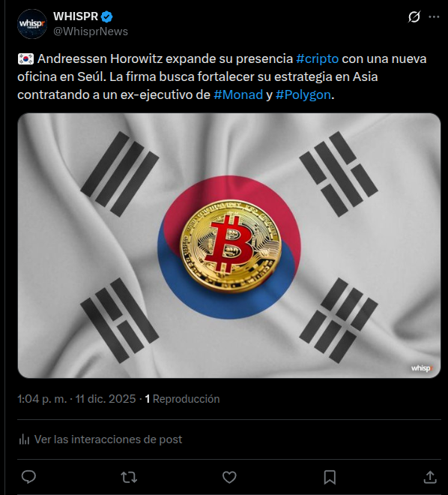Open the three-dot more options menu
This screenshot has width=448, height=495.
[434, 16]
